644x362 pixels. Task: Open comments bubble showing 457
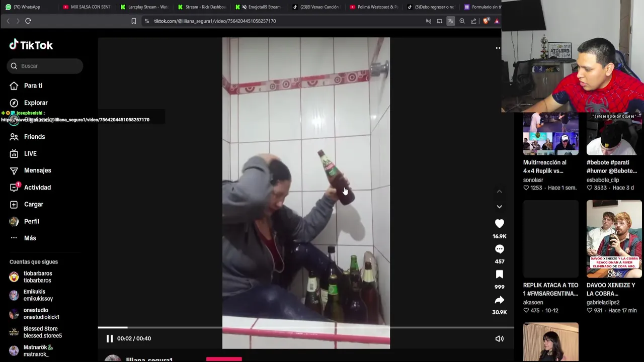tap(499, 249)
